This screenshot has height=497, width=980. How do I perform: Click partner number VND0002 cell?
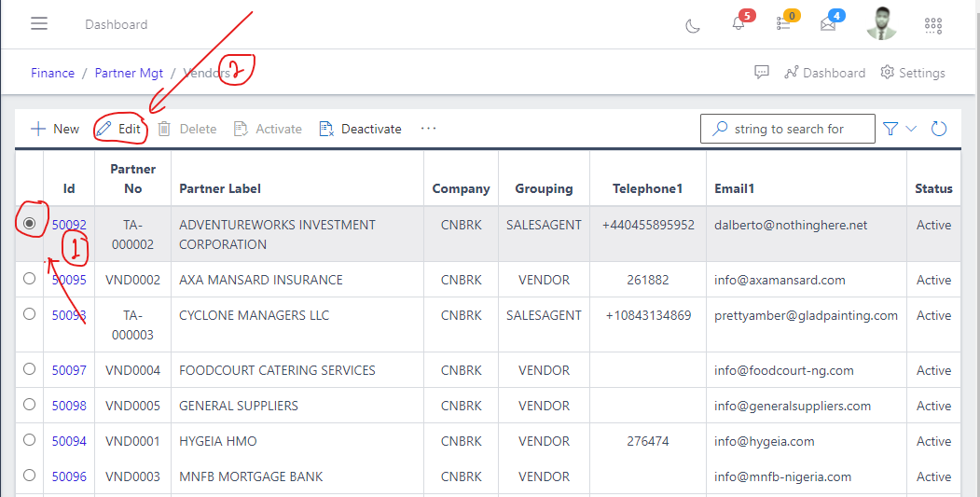(x=132, y=280)
